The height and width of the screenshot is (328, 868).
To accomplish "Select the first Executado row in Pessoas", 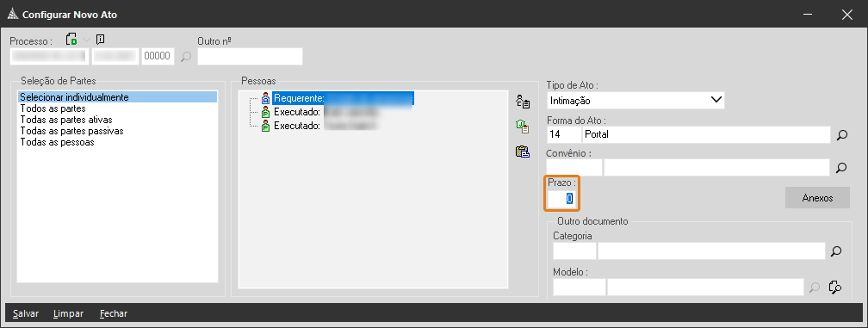I will pos(325,112).
